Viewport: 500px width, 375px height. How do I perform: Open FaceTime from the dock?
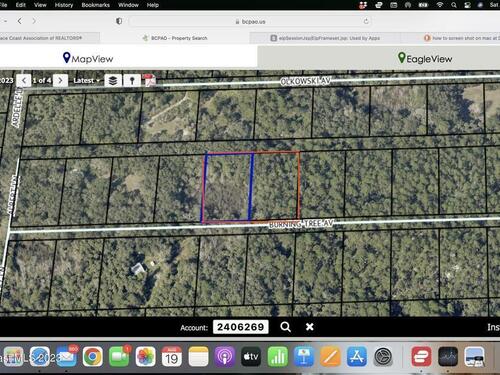pyautogui.click(x=119, y=356)
